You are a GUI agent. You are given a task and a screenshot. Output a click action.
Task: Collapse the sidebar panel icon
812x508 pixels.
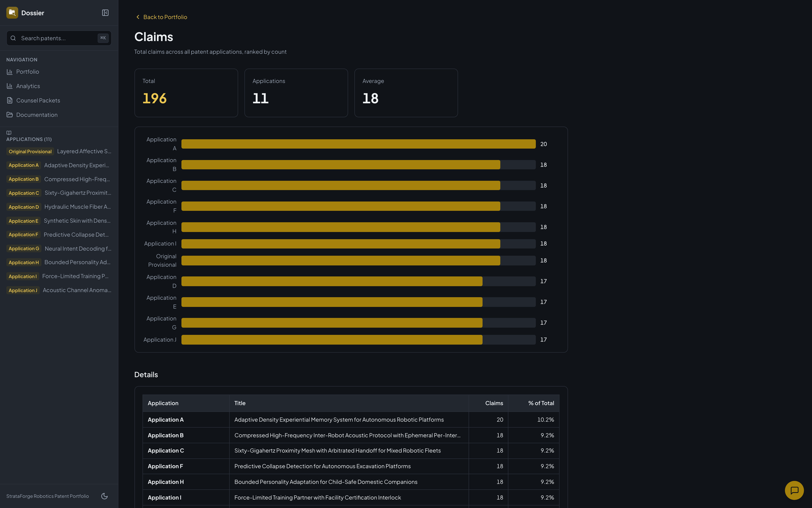click(105, 13)
